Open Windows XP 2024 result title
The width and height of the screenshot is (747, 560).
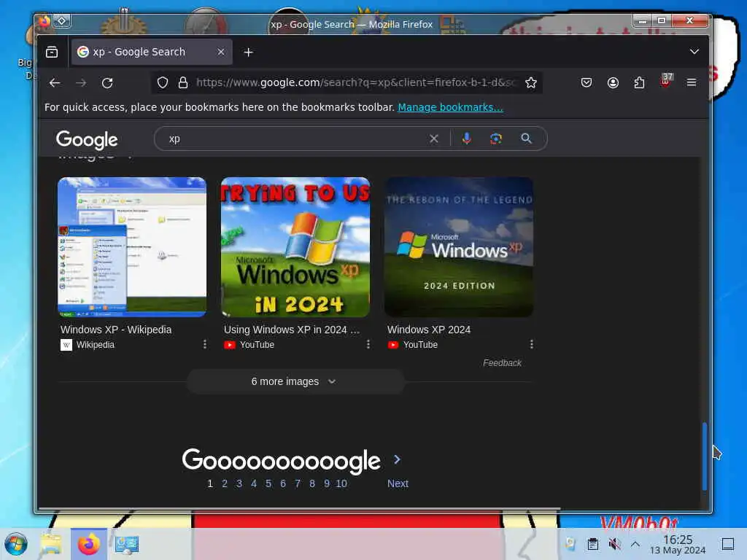click(x=429, y=330)
